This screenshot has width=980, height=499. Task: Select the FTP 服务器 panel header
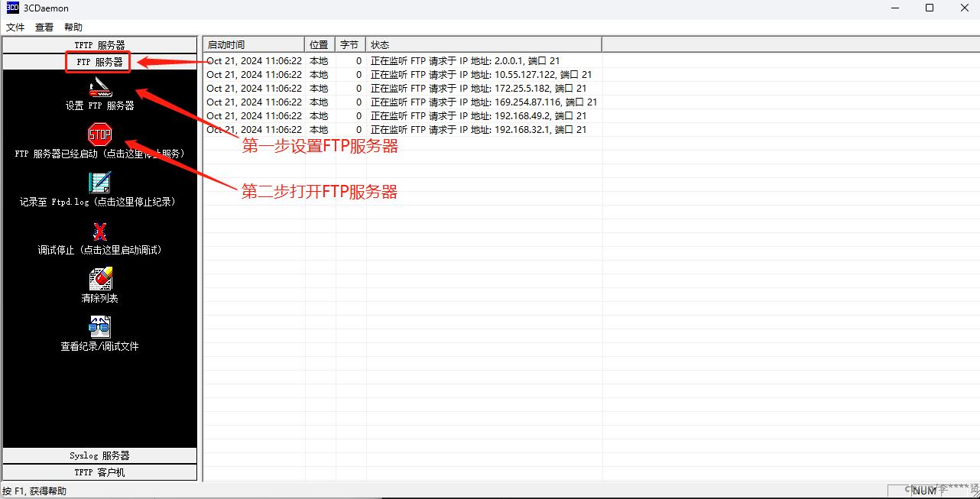click(x=100, y=62)
